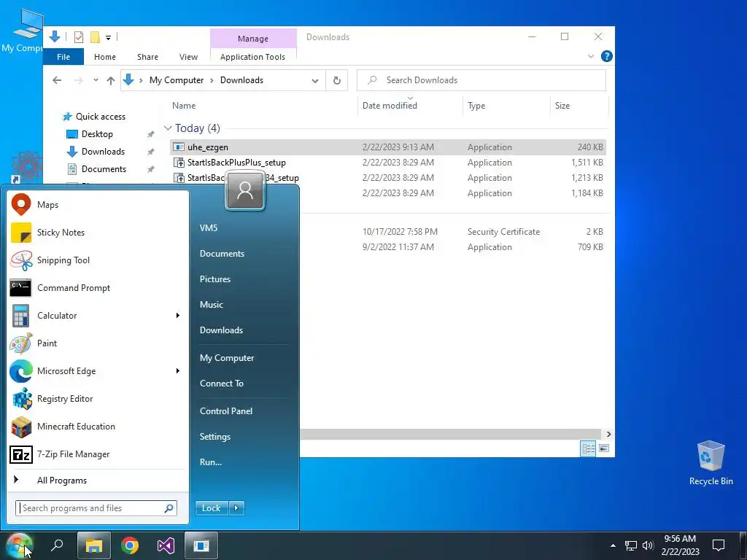Open taskbar search magnifier
This screenshot has height=560, width=747.
[x=57, y=545]
